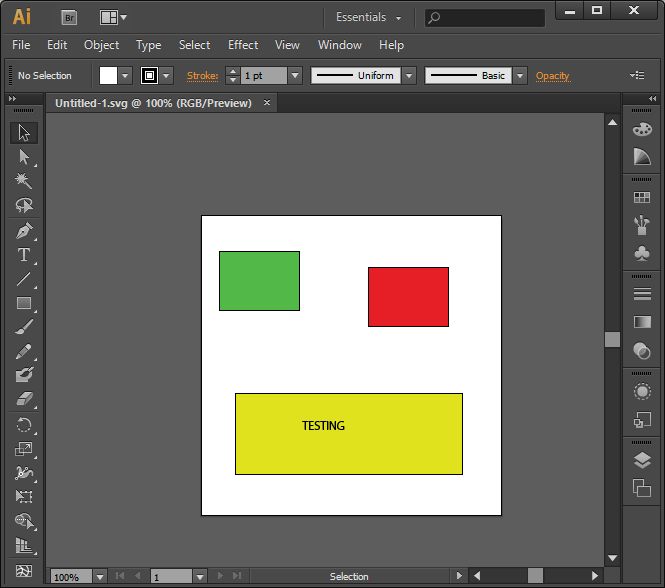665x588 pixels.
Task: Select the Direct Selection tool
Action: [24, 157]
